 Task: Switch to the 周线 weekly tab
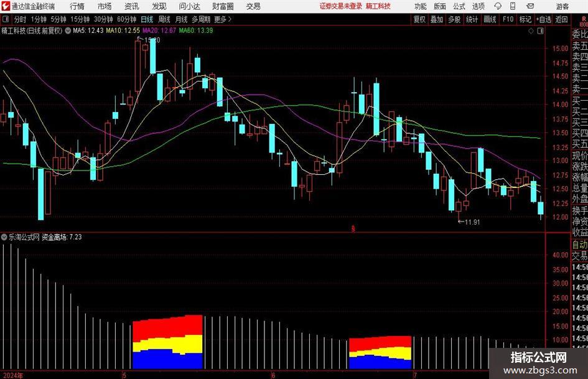(x=164, y=19)
